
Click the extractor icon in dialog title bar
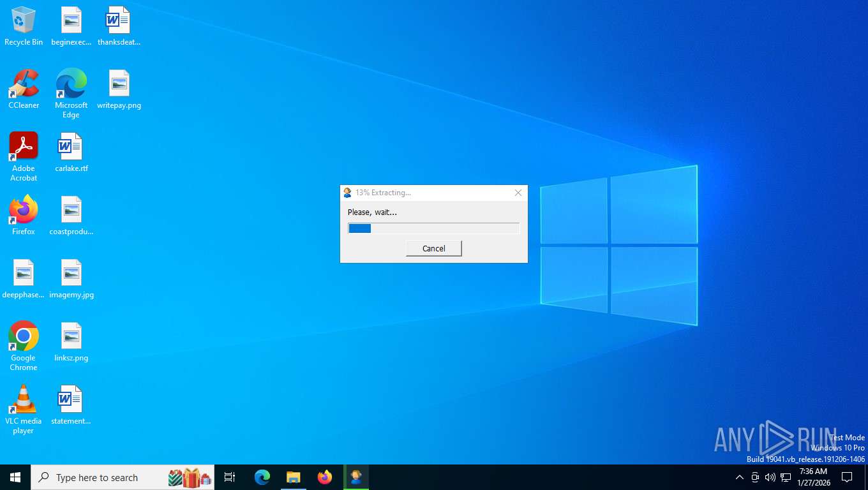pos(347,193)
